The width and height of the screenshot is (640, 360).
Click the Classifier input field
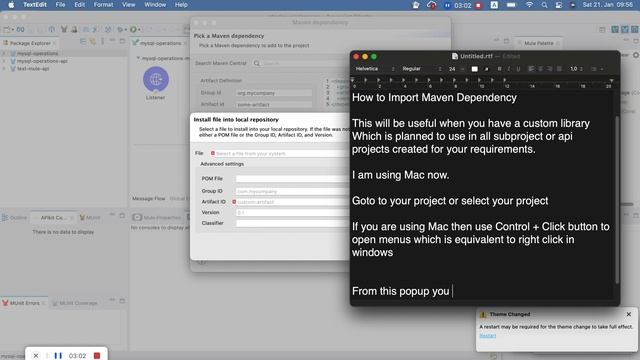click(x=293, y=223)
